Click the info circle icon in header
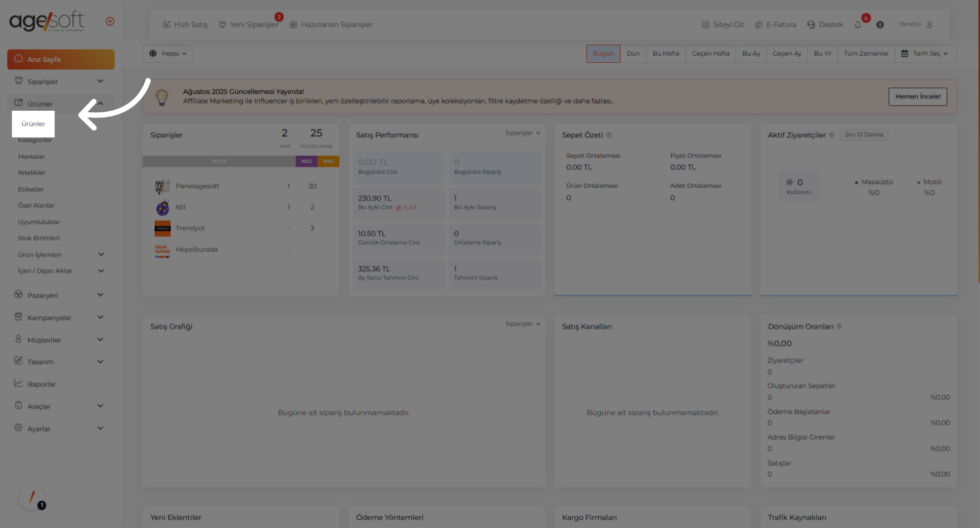980x528 pixels. coord(880,24)
